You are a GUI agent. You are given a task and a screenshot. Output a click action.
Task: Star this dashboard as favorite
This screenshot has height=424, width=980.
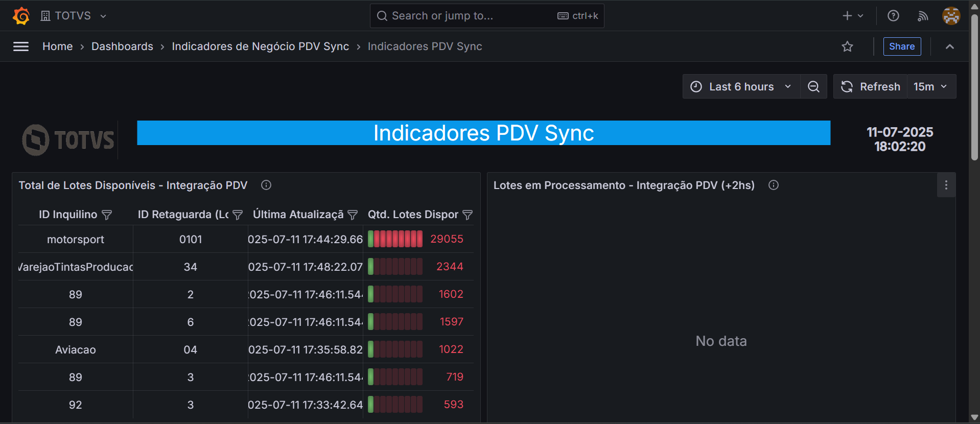coord(847,46)
